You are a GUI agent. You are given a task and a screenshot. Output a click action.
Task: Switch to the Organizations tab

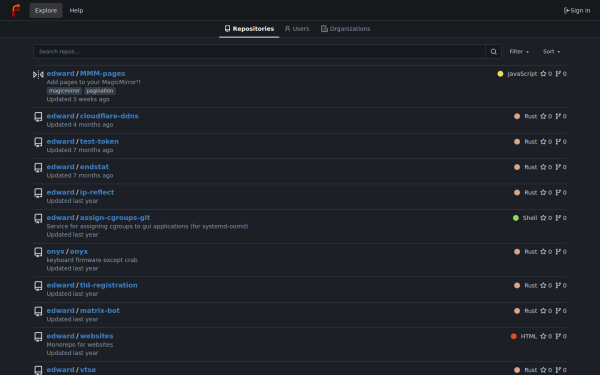(346, 29)
